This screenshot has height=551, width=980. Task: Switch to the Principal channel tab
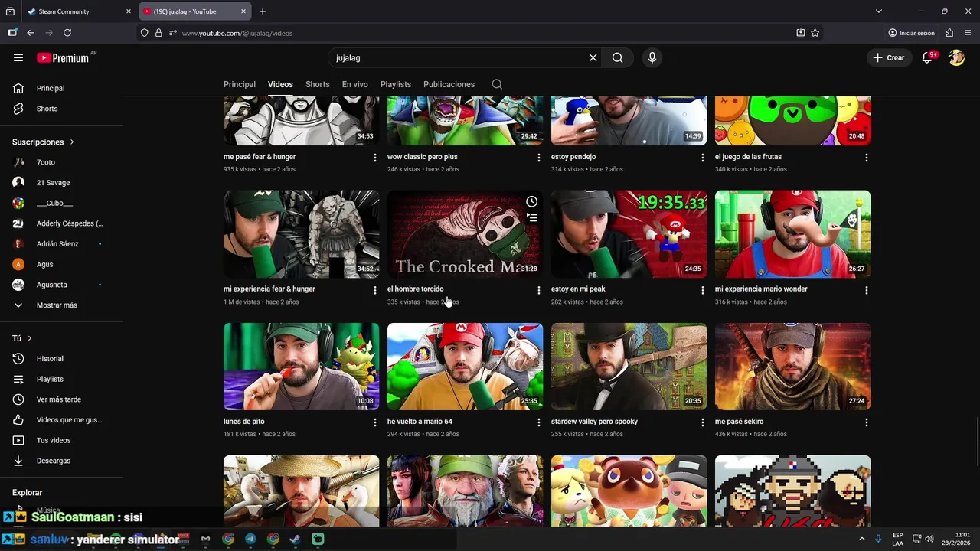pyautogui.click(x=240, y=84)
